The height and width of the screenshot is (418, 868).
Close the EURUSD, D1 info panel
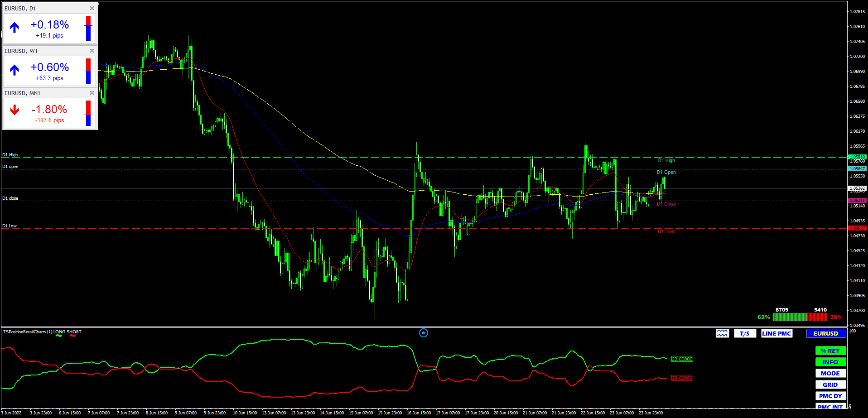tap(92, 8)
